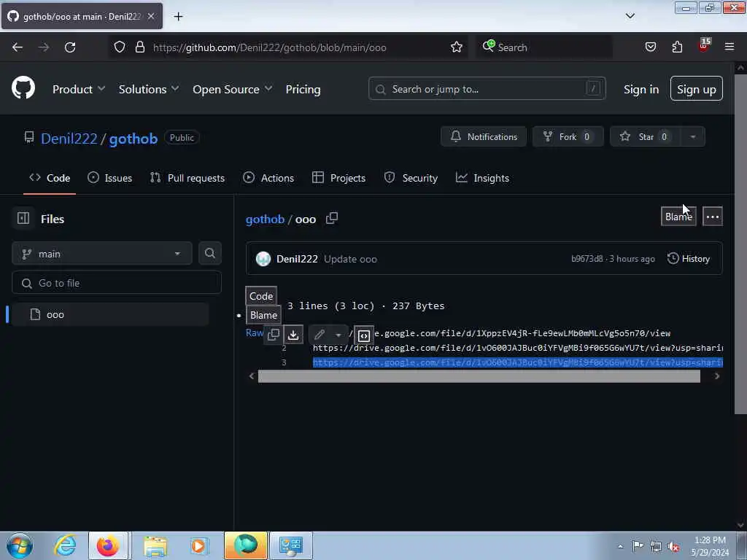Go back with the browser back arrow

coord(18,47)
